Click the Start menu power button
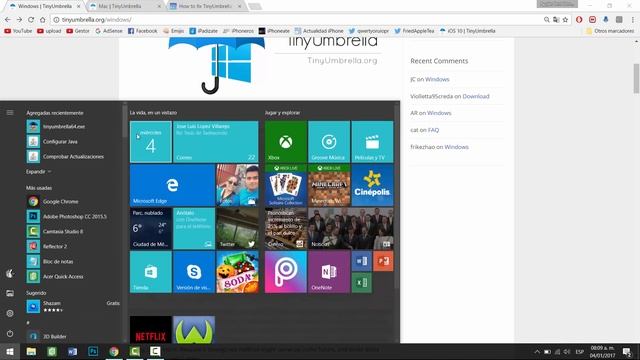This screenshot has width=640, height=360. click(10, 333)
